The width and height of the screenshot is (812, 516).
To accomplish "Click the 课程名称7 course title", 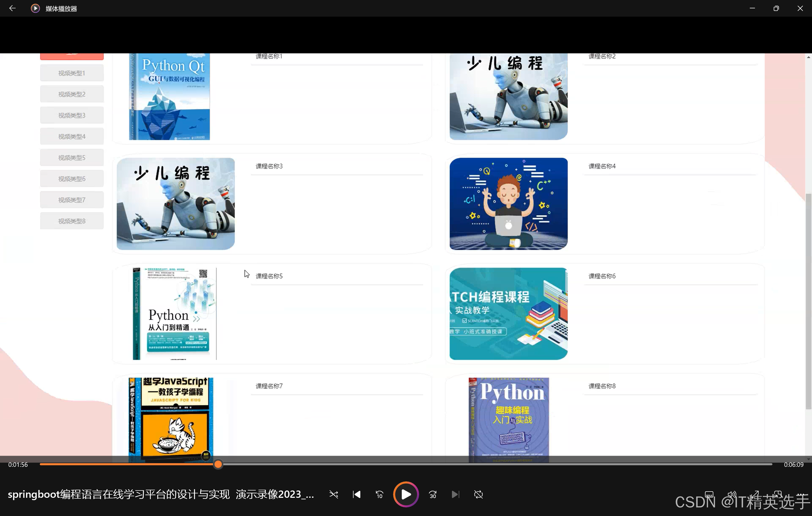I will coord(269,386).
